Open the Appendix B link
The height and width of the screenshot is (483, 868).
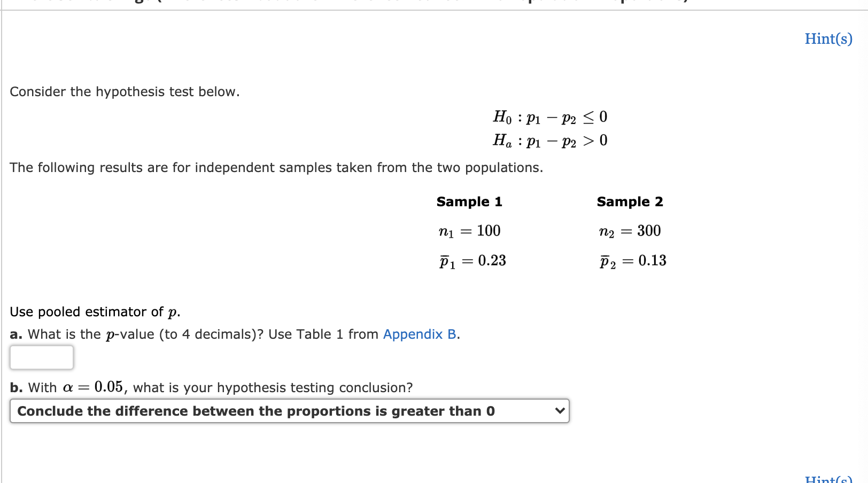pos(419,334)
